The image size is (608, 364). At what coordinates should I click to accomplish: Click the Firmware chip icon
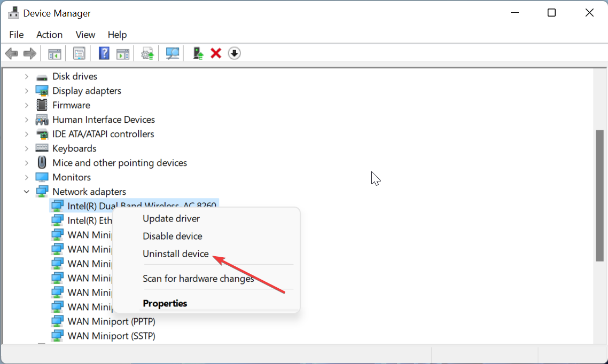(42, 105)
